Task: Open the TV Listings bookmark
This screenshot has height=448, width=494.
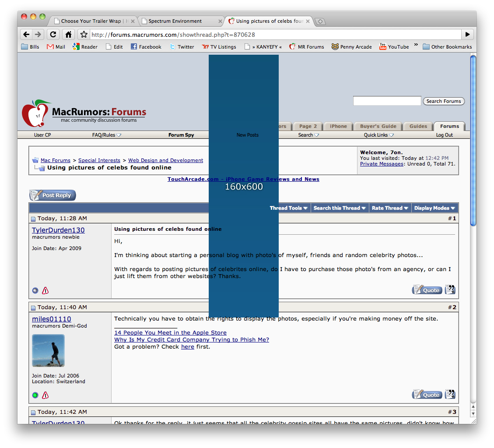Action: coord(219,47)
